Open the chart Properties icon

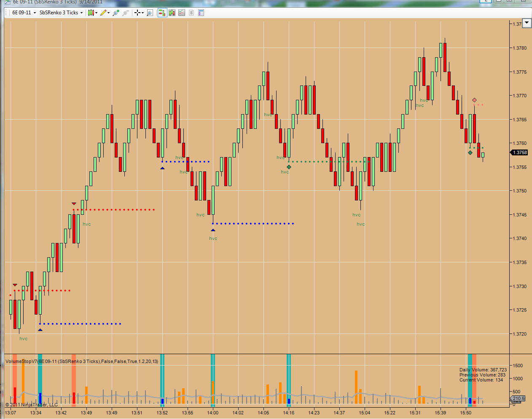201,13
